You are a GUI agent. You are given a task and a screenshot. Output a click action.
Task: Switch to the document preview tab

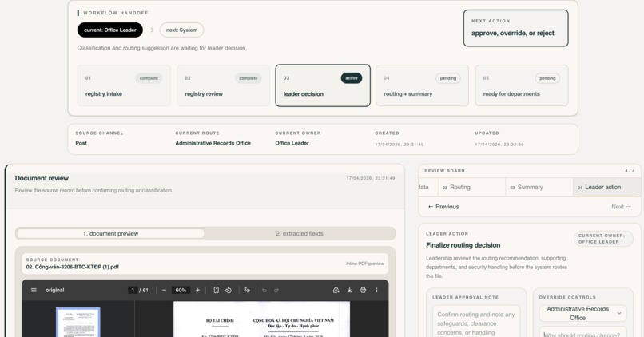click(110, 233)
